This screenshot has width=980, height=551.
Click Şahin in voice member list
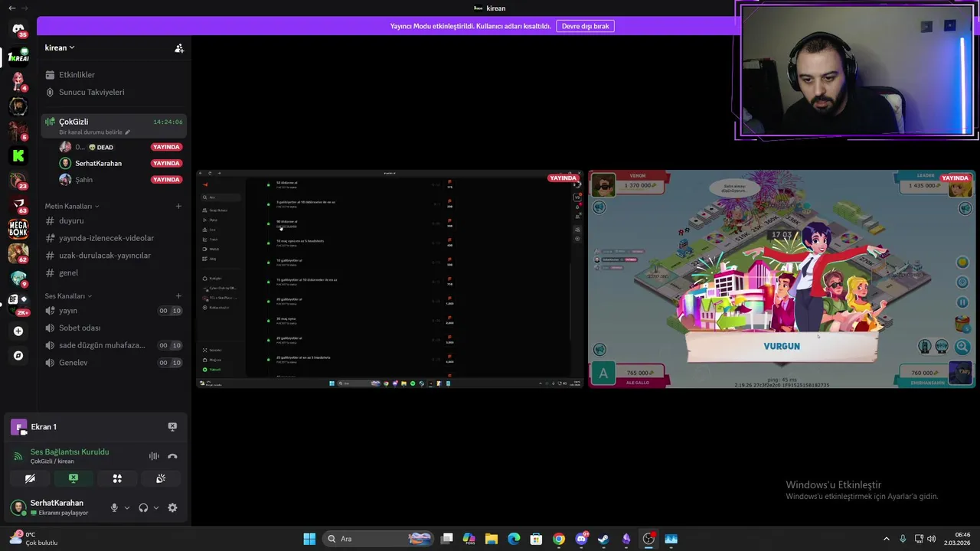(x=121, y=179)
